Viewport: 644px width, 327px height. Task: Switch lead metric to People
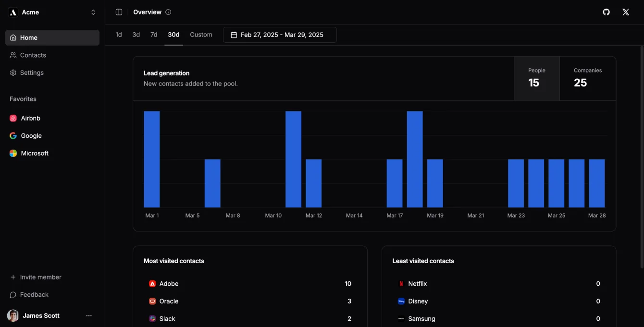click(x=536, y=78)
